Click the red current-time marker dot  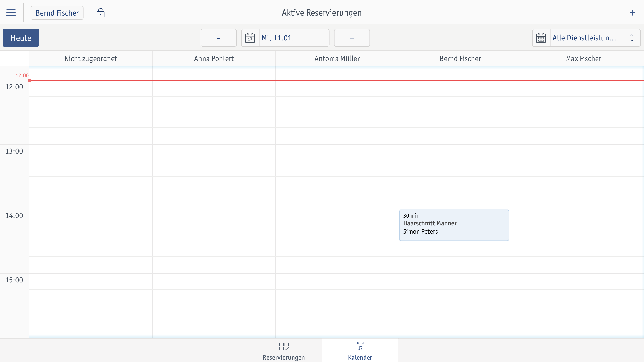click(29, 80)
